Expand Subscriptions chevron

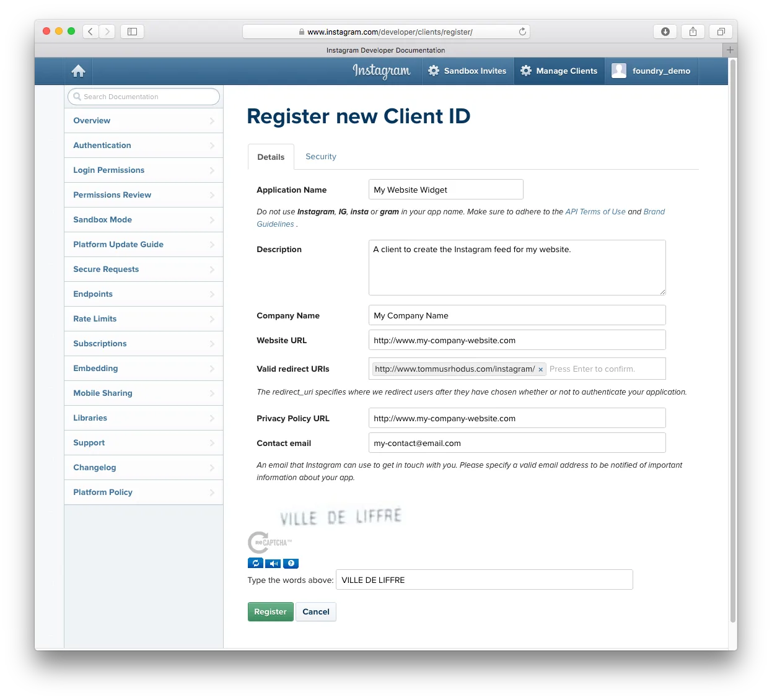coord(212,344)
